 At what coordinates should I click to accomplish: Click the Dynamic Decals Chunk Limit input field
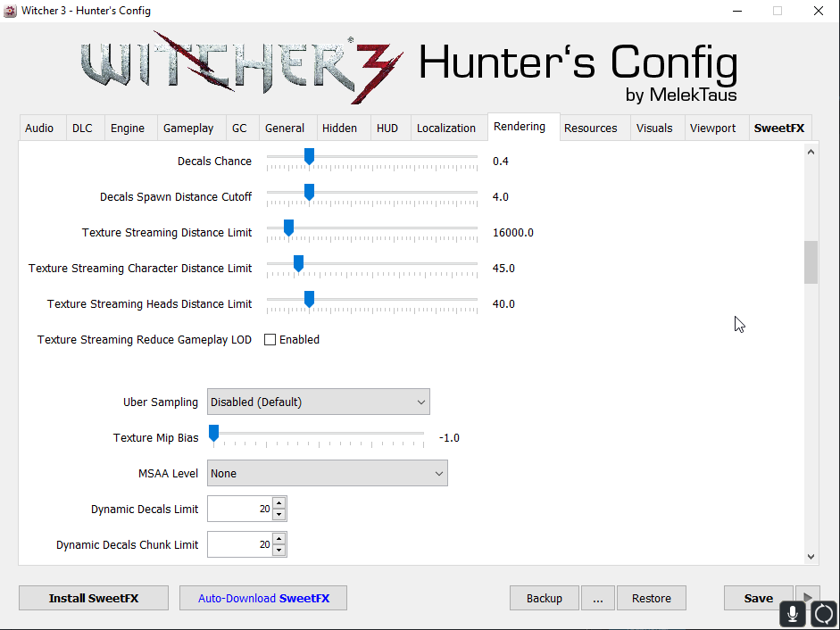[240, 545]
